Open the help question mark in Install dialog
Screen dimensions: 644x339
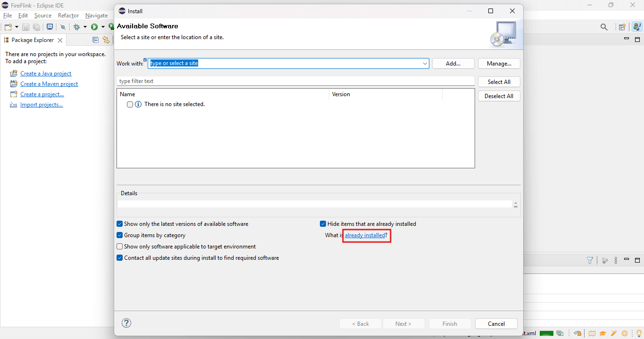(126, 323)
